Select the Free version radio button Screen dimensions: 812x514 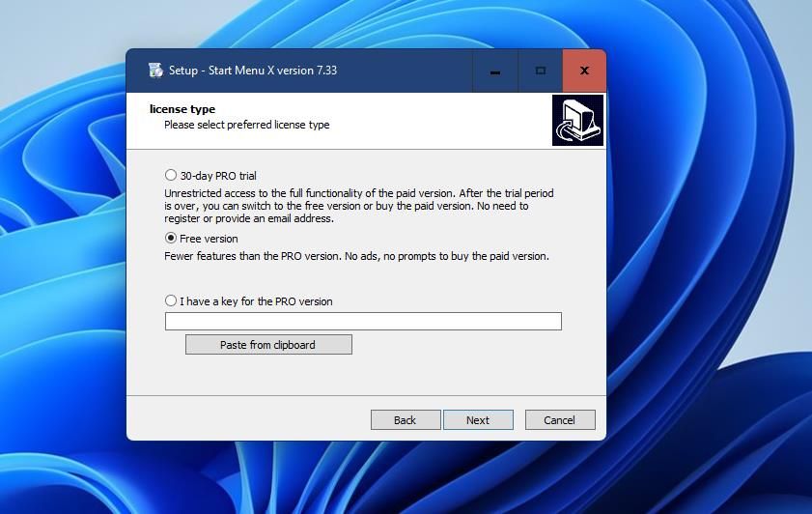coord(170,239)
